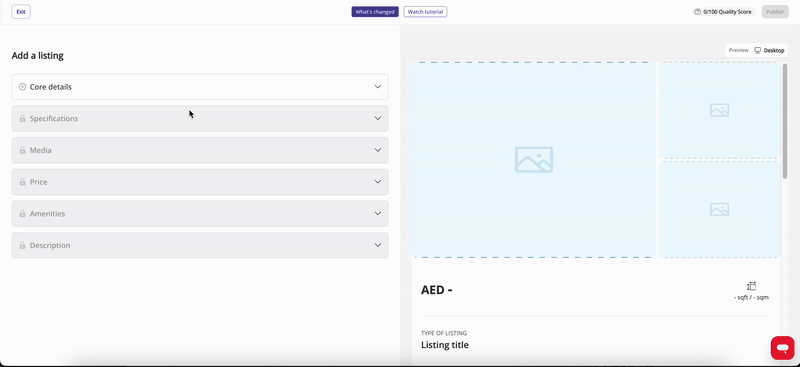Click the lock icon on Price
The image size is (800, 367).
(22, 182)
